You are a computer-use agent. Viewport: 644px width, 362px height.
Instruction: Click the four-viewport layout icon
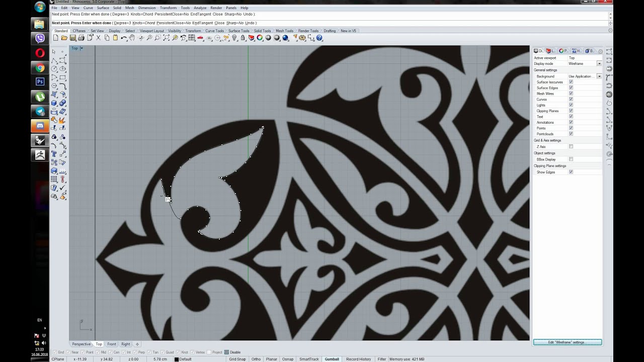191,38
